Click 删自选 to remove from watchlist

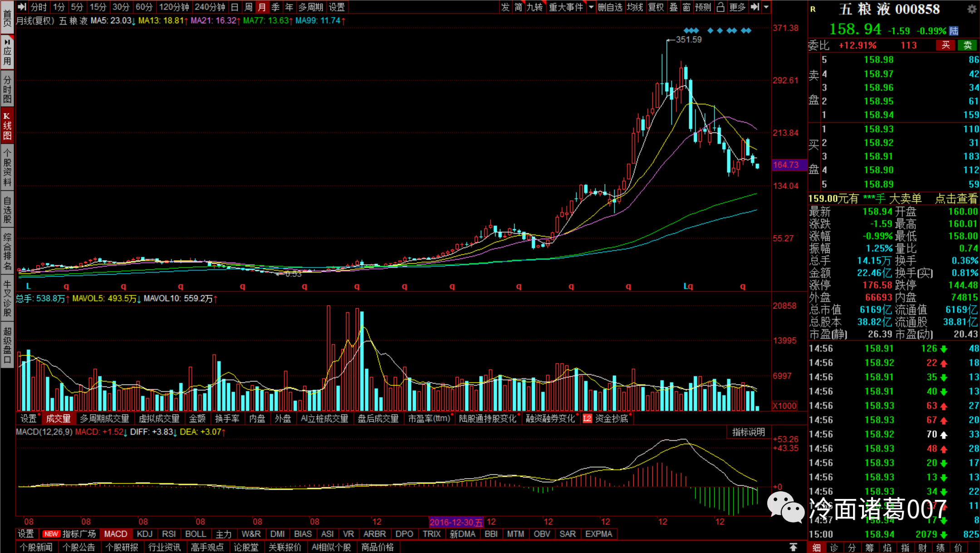[x=610, y=7]
